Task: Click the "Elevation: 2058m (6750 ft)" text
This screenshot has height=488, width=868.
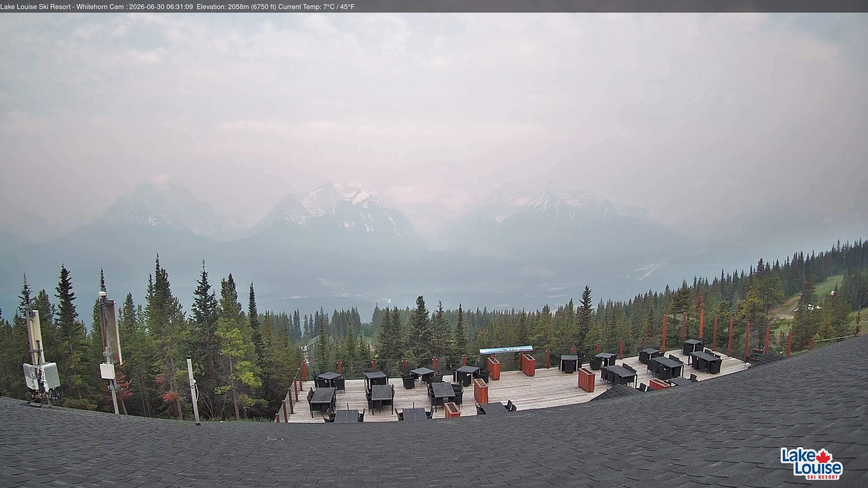Action: point(236,7)
